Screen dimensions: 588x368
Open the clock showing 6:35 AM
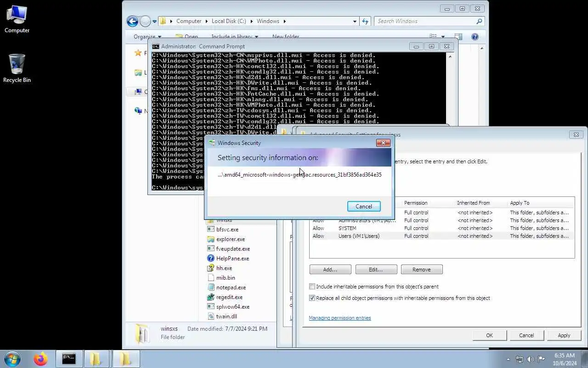565,359
